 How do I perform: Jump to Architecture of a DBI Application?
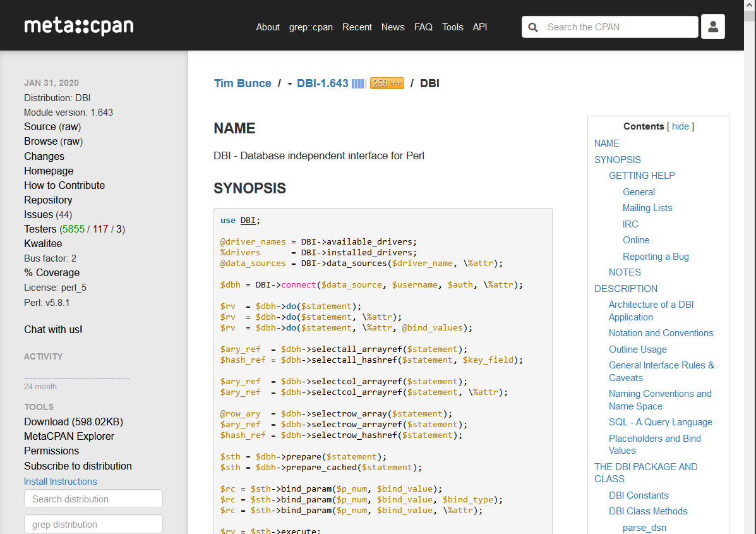click(x=651, y=311)
